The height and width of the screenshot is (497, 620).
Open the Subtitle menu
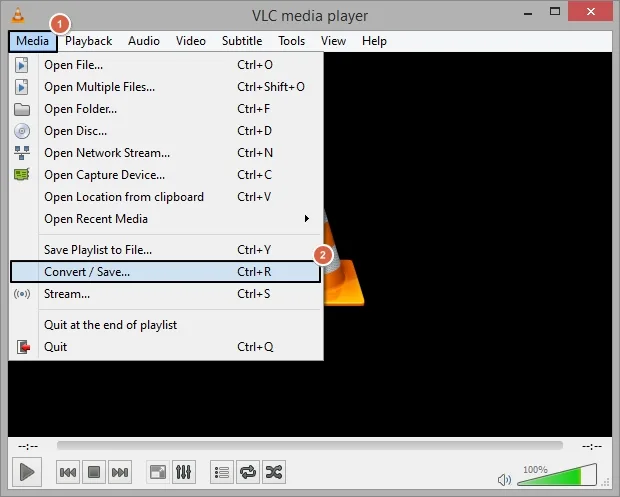pos(242,41)
